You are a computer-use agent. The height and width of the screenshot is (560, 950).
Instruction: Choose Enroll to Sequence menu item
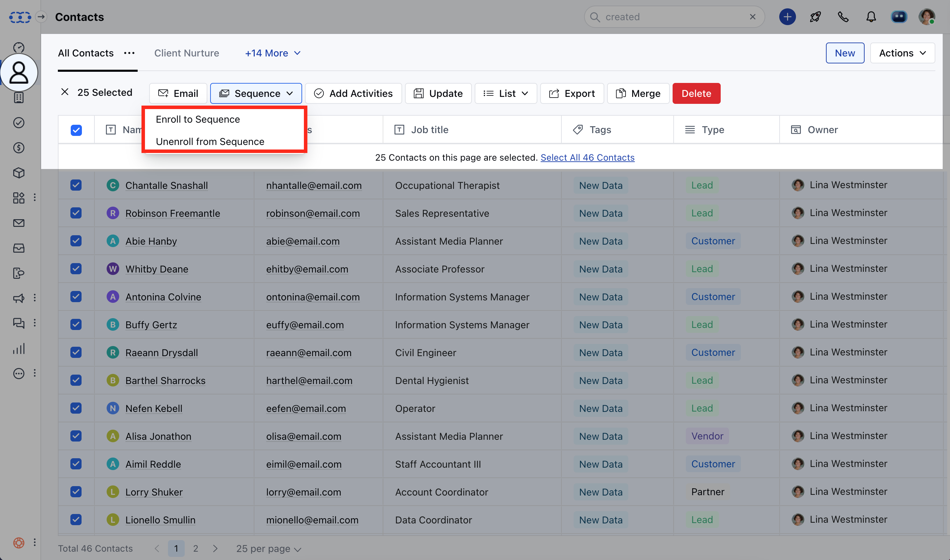(224, 120)
